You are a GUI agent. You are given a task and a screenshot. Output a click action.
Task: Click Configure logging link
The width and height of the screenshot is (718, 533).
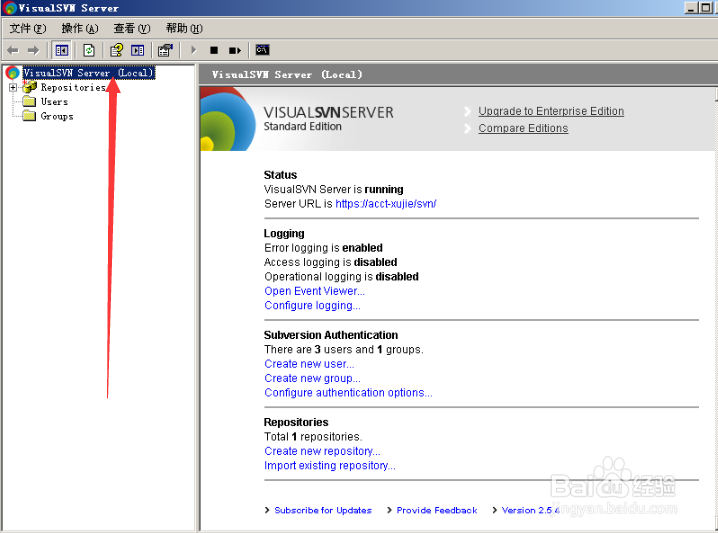coord(312,305)
